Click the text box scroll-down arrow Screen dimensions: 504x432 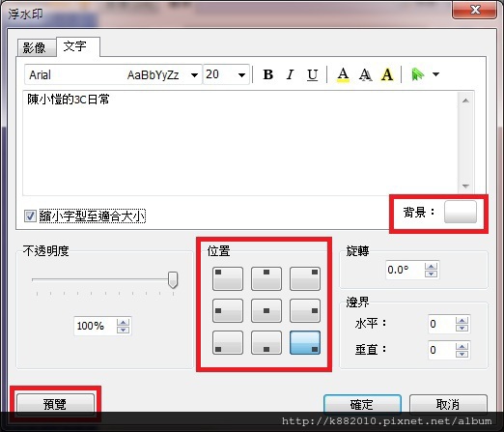click(x=465, y=186)
